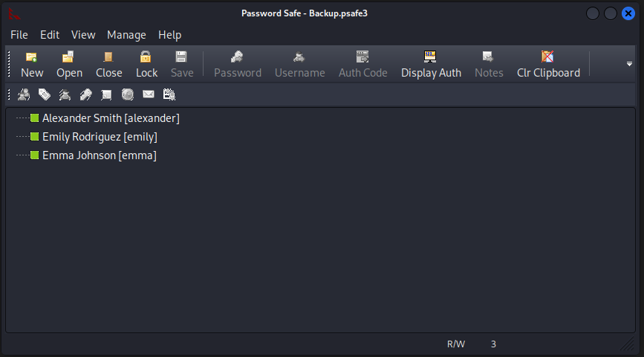This screenshot has width=644, height=357.
Task: Lock the password safe
Action: (x=146, y=65)
